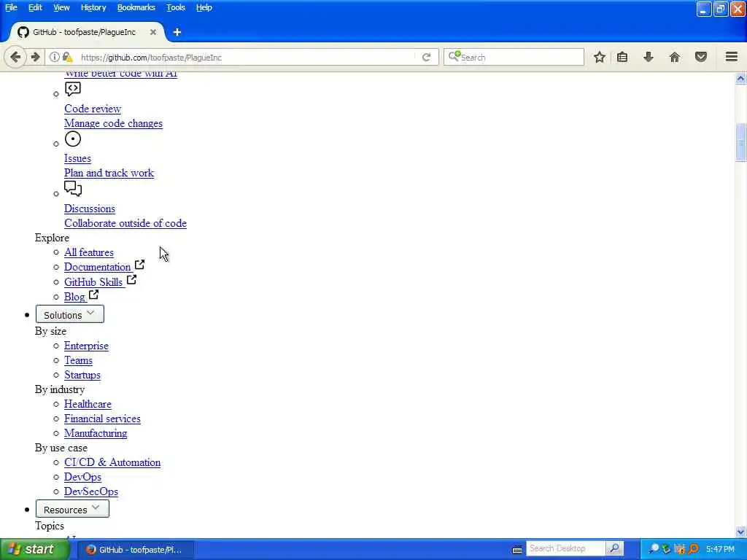
Task: Open the hamburger menu icon
Action: (x=732, y=57)
